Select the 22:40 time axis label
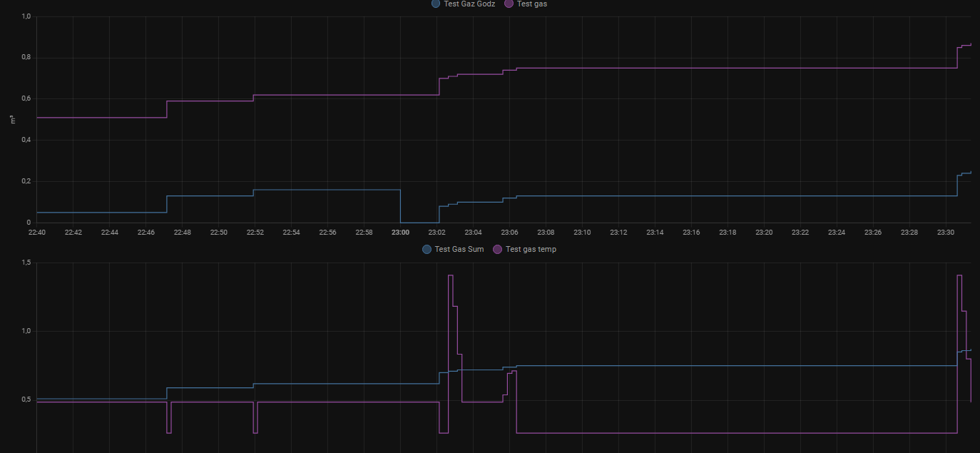This screenshot has width=980, height=453. tap(37, 233)
